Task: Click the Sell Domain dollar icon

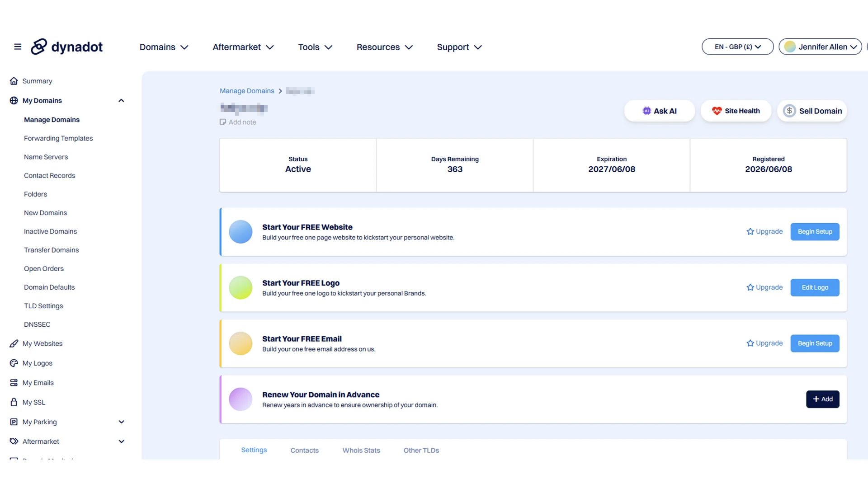Action: pyautogui.click(x=789, y=111)
